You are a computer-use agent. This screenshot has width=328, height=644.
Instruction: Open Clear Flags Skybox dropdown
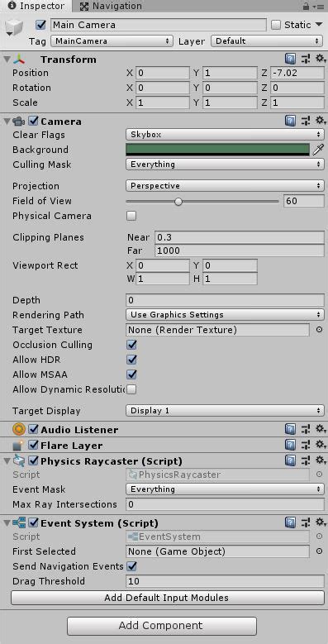pyautogui.click(x=225, y=134)
